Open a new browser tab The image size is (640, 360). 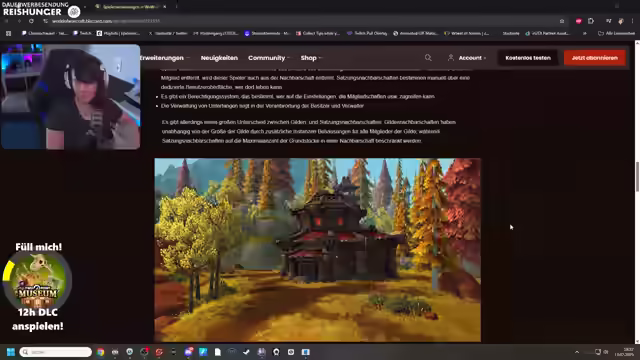coord(176,7)
